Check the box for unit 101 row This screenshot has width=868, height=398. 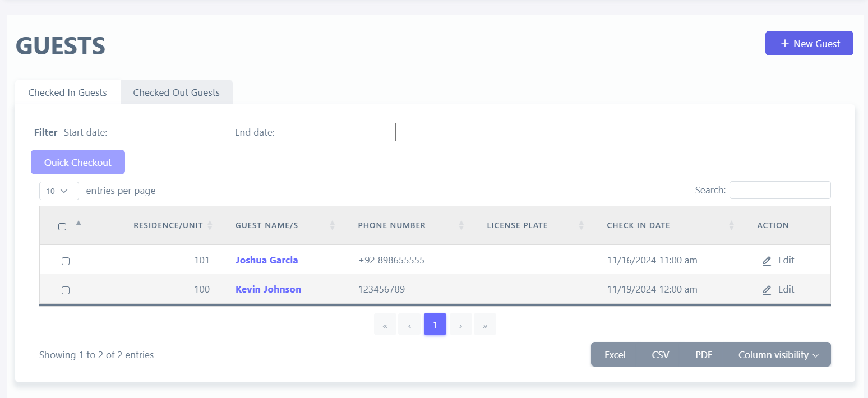click(x=66, y=261)
